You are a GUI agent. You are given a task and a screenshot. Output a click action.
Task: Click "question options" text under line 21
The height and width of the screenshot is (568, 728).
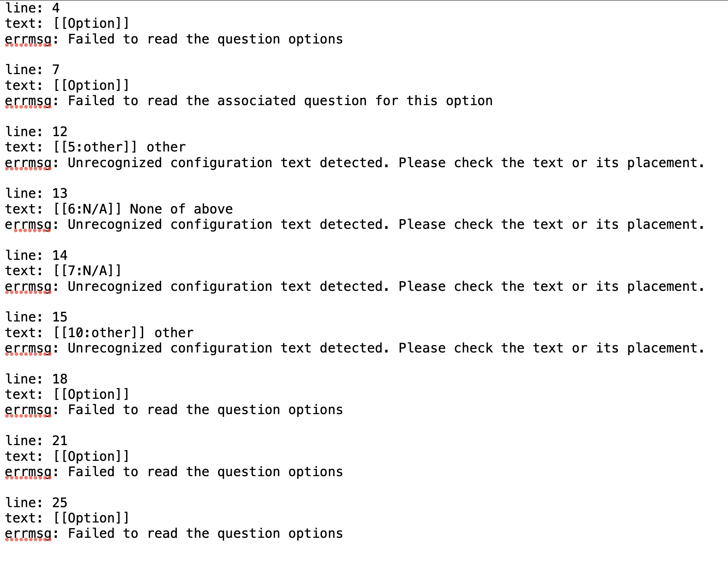[x=280, y=472]
